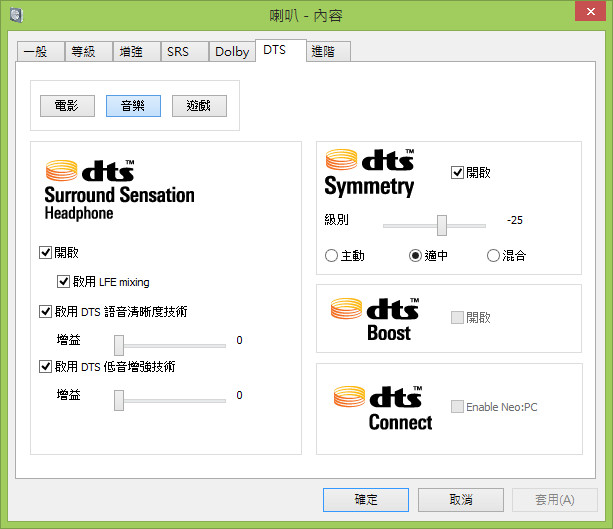The height and width of the screenshot is (529, 613).
Task: Close the 喇叭 - 內容 dialog
Action: (x=590, y=11)
